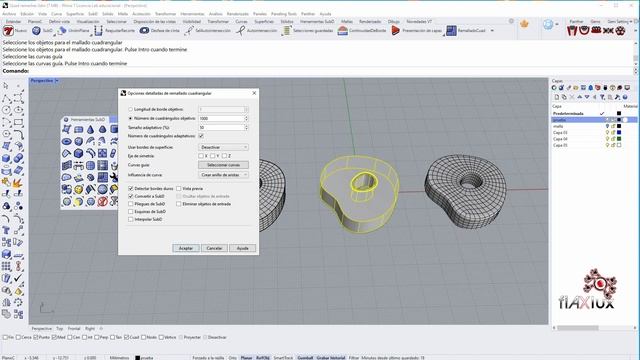The width and height of the screenshot is (640, 360).
Task: Open Presentación de capas
Action: click(x=396, y=31)
